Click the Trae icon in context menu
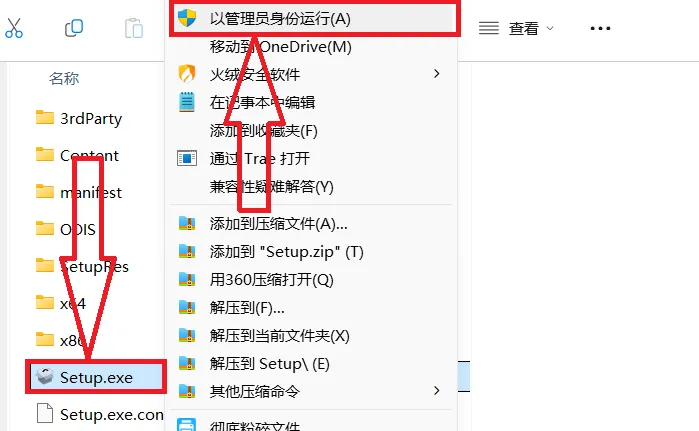This screenshot has width=699, height=431. pos(187,158)
